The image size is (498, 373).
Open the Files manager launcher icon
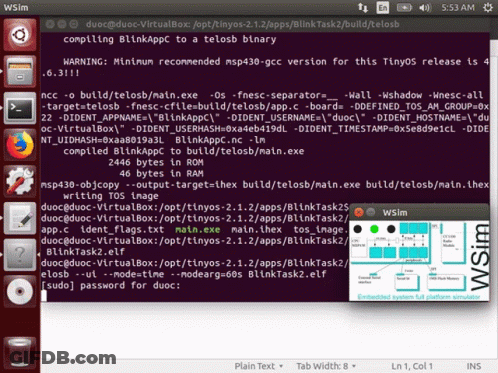[20, 71]
